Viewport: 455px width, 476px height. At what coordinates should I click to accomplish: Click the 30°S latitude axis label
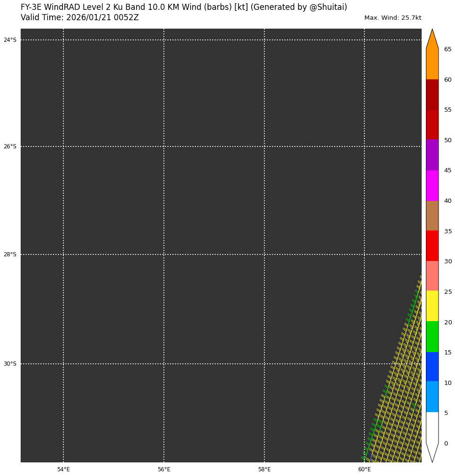(10, 364)
